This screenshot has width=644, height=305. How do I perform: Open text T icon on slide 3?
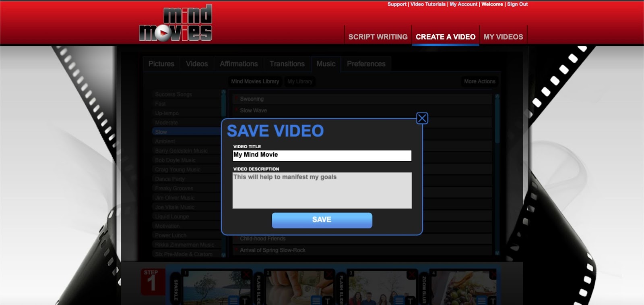click(410, 301)
